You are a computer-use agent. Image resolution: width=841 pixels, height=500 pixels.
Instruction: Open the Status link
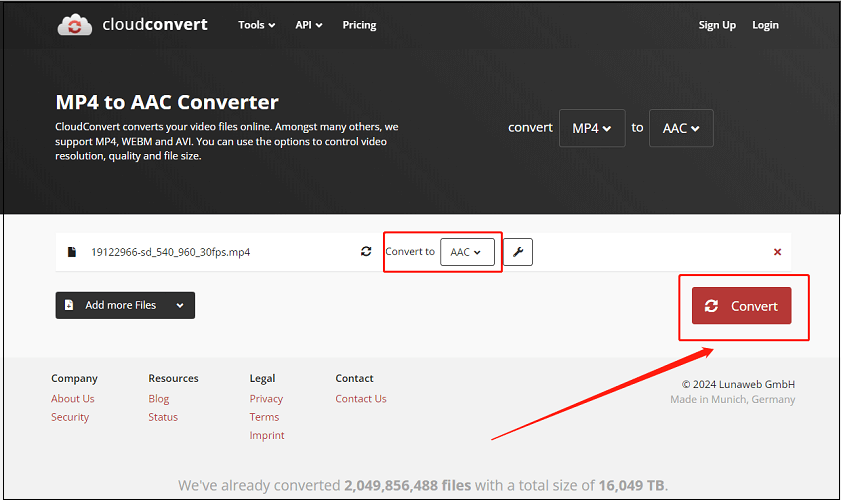click(163, 417)
